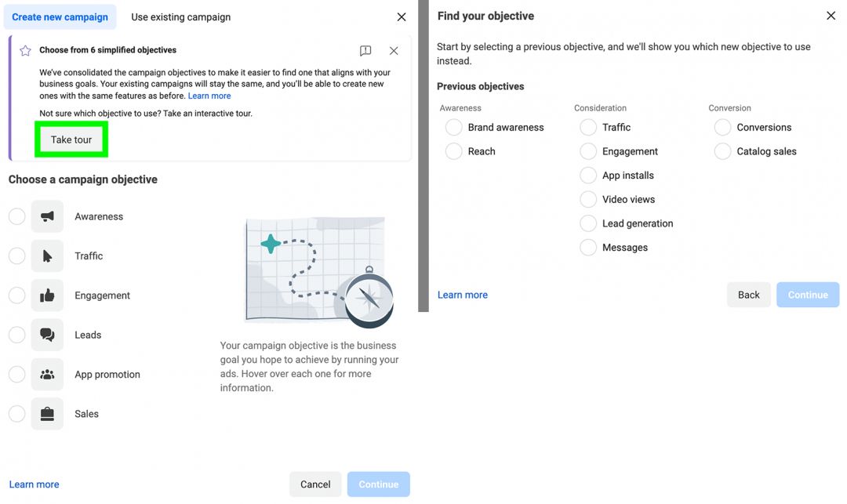The width and height of the screenshot is (847, 504).
Task: Click the App promotion people icon
Action: (47, 375)
